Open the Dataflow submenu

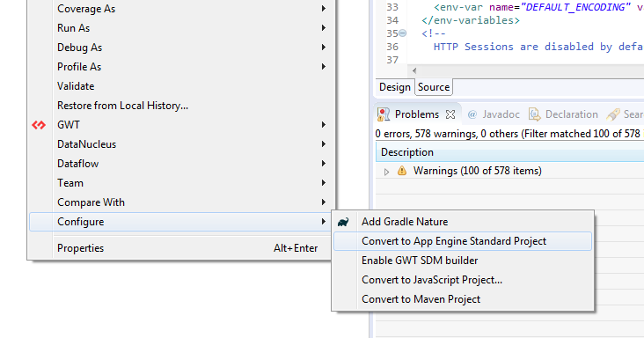pyautogui.click(x=180, y=164)
